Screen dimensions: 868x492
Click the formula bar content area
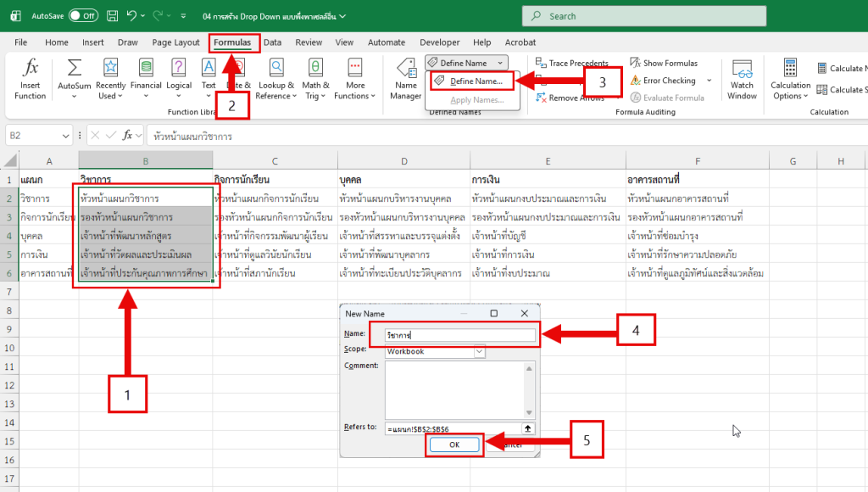point(507,136)
